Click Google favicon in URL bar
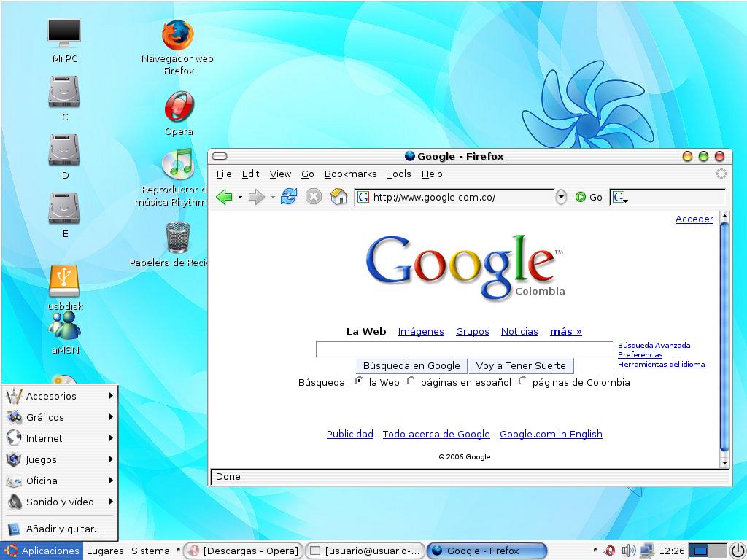This screenshot has width=747, height=560. [x=363, y=197]
